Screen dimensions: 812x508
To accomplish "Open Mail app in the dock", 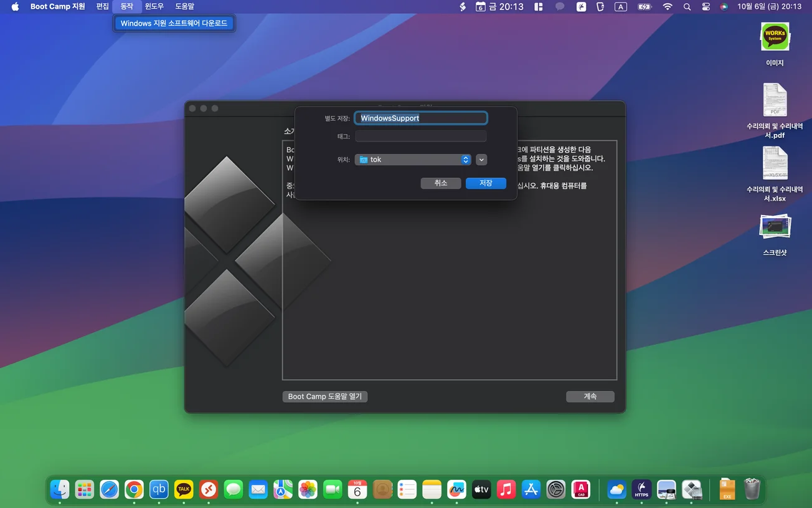I will pos(258,489).
